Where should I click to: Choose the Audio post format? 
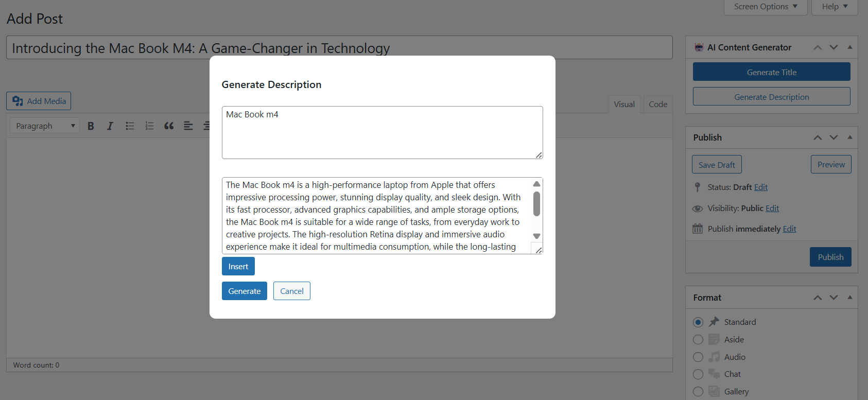tap(698, 357)
